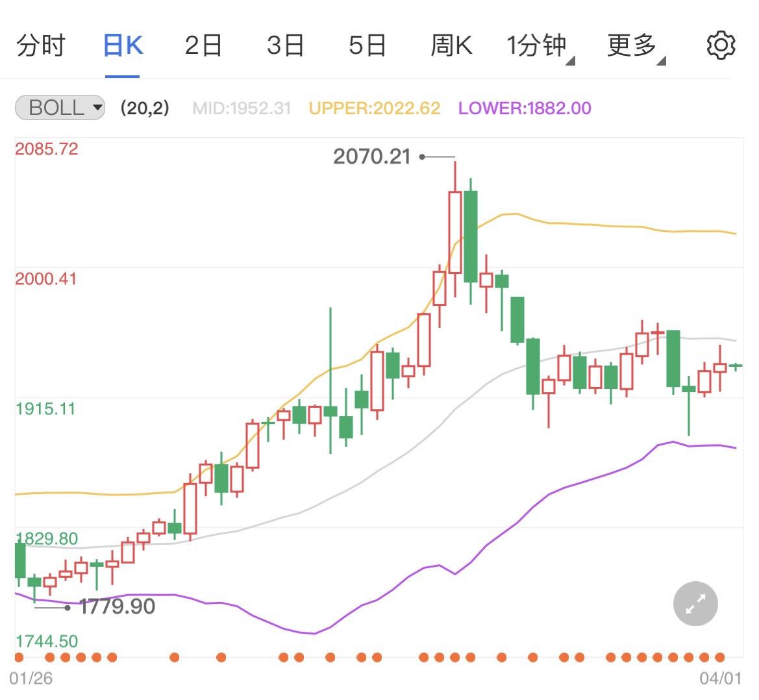Switch to the 分时 tab
759x700 pixels.
[41, 45]
